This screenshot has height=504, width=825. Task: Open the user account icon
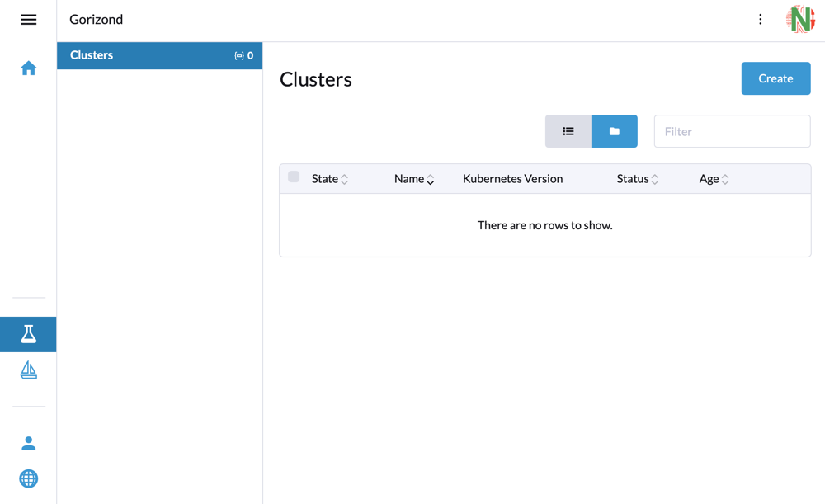coord(28,443)
